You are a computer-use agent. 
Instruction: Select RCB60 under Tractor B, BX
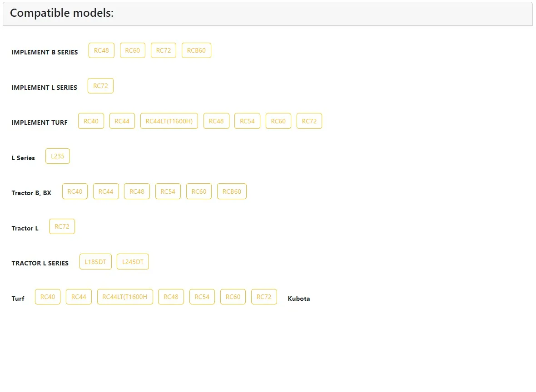click(x=232, y=191)
